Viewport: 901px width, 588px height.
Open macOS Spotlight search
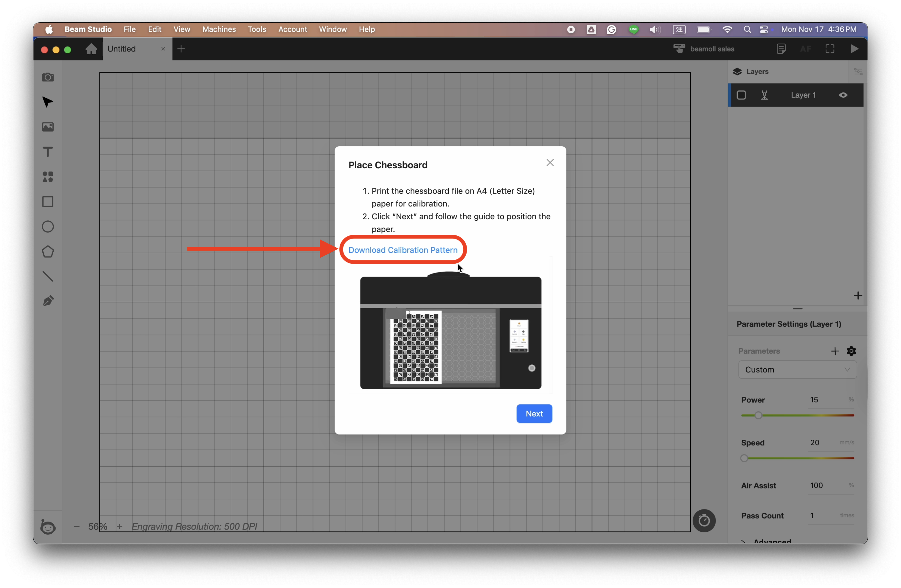747,29
